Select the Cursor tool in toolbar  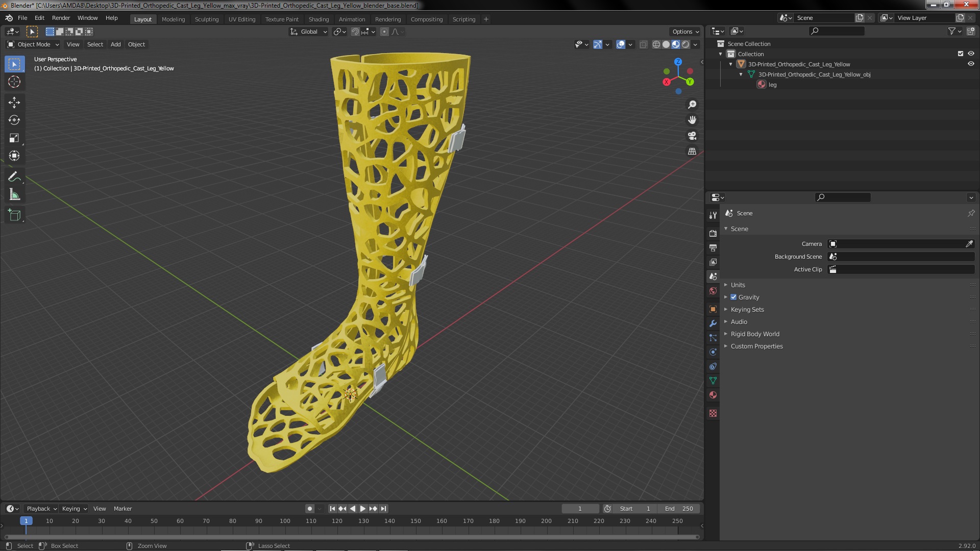pyautogui.click(x=14, y=82)
